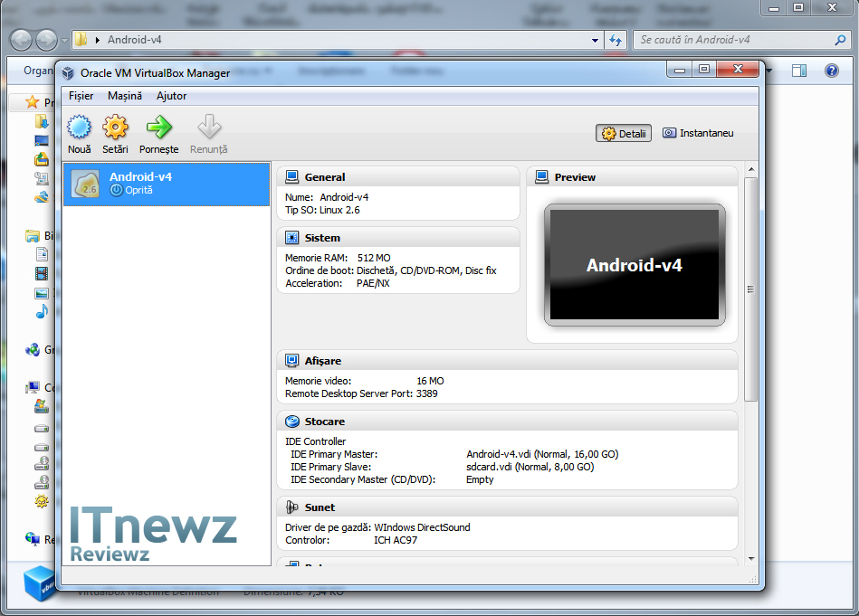Open Setări settings gear icon
The width and height of the screenshot is (859, 616).
(x=115, y=128)
